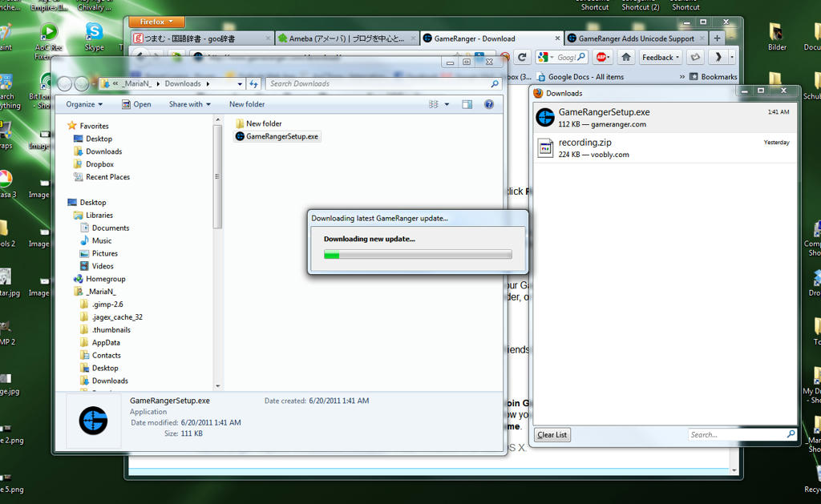821x504 pixels.
Task: Open the Share with dropdown
Action: [189, 104]
